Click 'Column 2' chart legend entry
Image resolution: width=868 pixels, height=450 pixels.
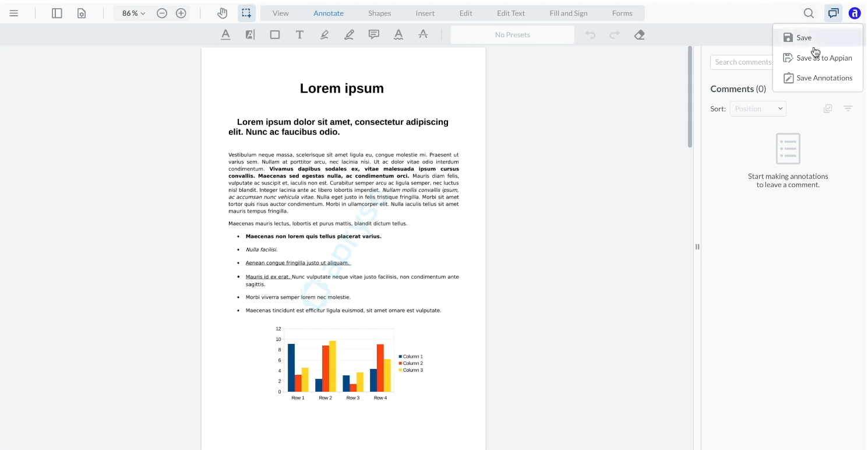click(x=411, y=363)
